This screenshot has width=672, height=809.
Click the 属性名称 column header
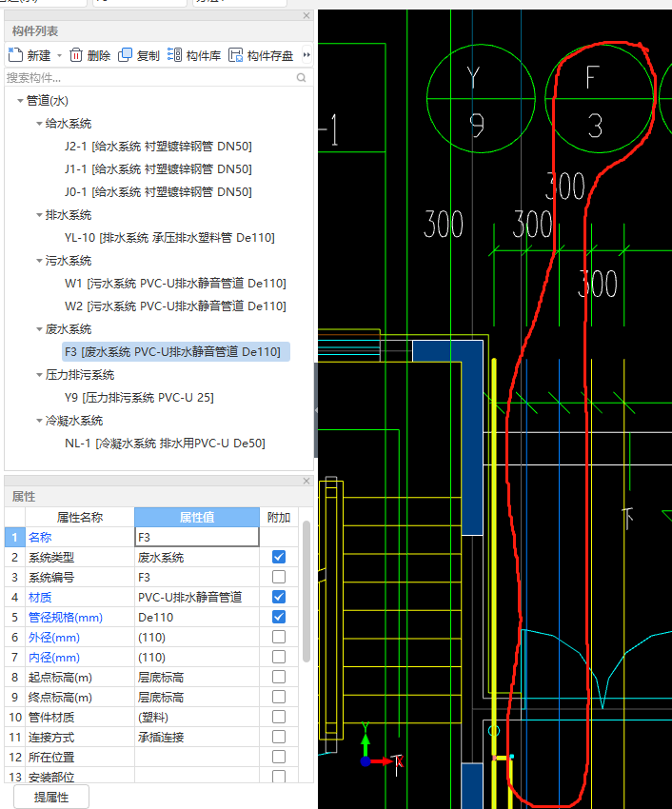[x=80, y=517]
